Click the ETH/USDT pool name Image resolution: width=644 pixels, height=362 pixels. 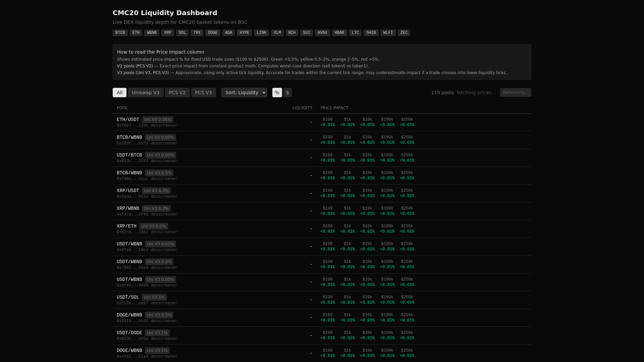pyautogui.click(x=128, y=120)
